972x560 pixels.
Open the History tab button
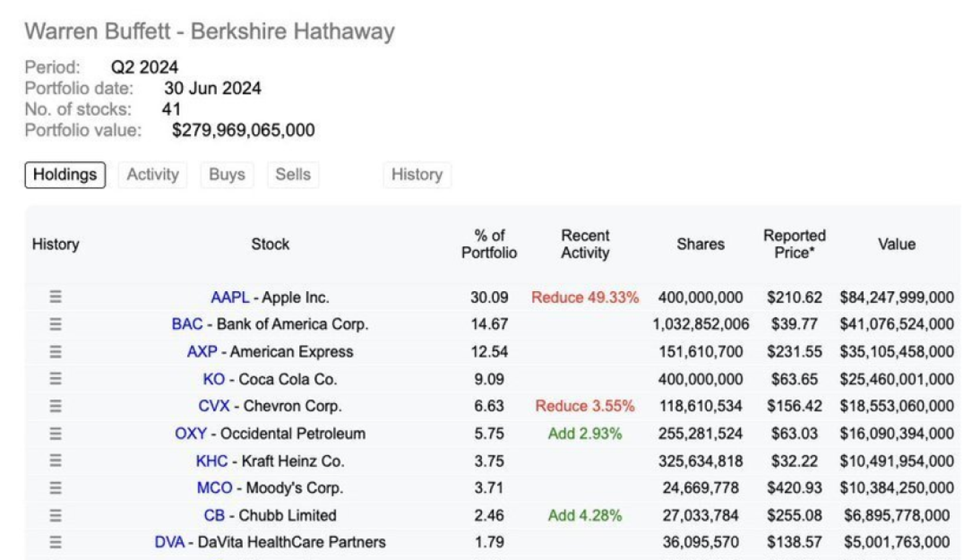(x=417, y=175)
